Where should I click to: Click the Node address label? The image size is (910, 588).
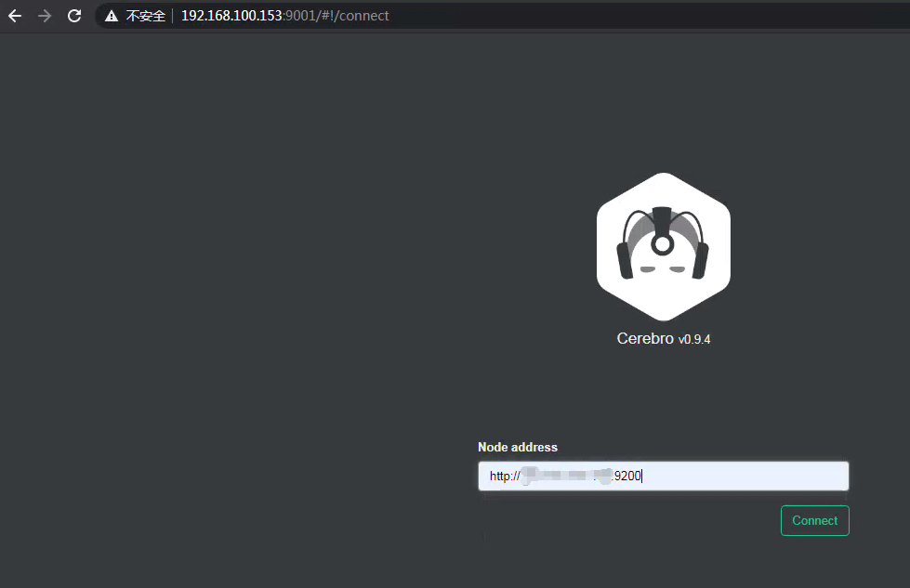tap(518, 447)
